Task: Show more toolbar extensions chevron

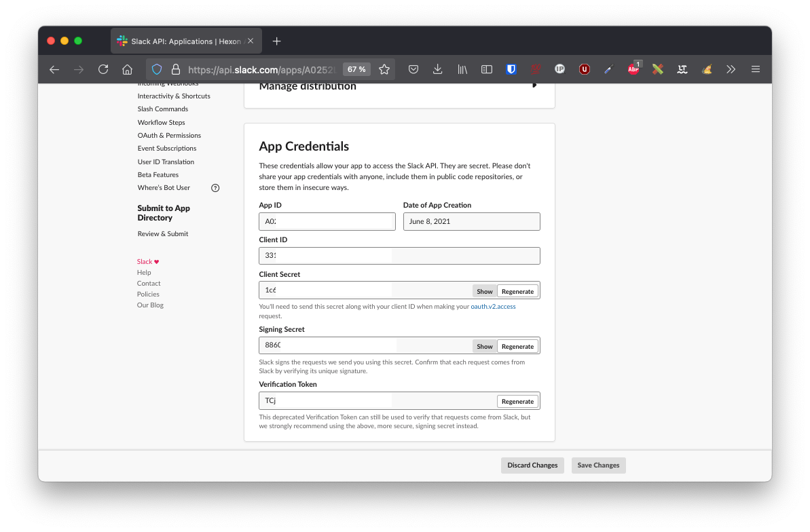Action: 731,69
